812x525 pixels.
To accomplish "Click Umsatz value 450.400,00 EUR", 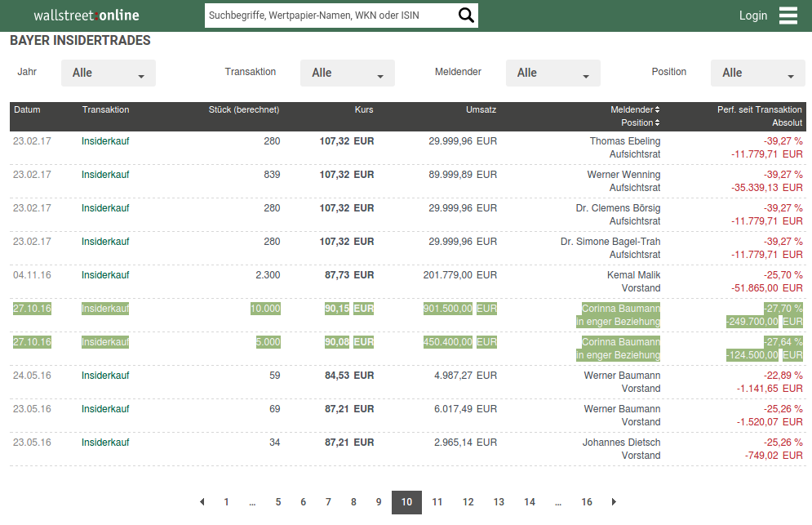I will pos(459,342).
